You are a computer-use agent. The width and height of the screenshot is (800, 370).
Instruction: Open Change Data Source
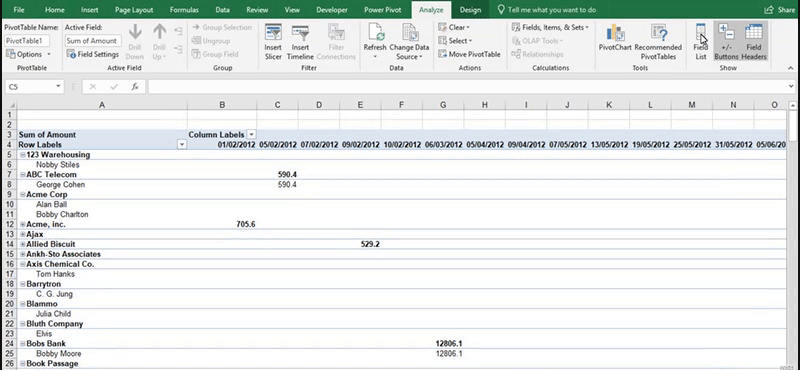409,42
